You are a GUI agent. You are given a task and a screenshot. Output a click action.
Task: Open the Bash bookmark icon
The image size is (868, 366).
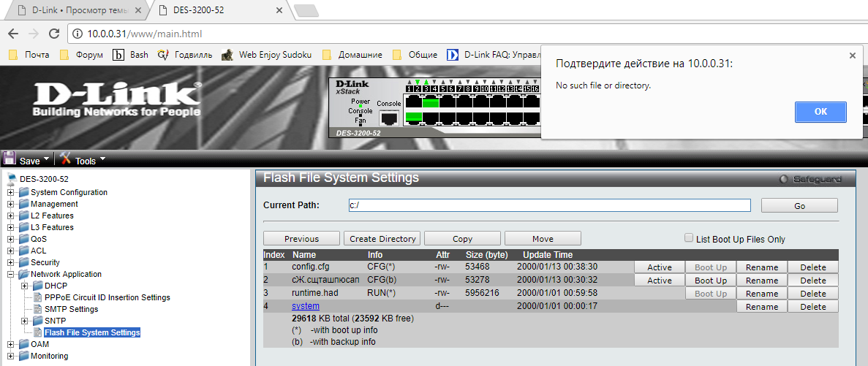(x=118, y=54)
